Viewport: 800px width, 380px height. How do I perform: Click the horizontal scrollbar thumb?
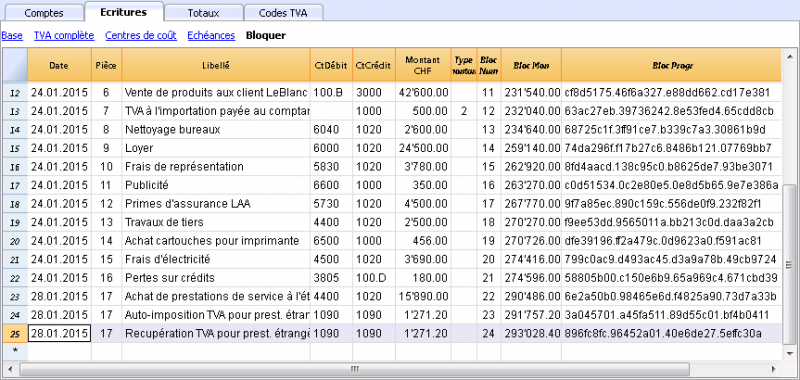click(355, 369)
